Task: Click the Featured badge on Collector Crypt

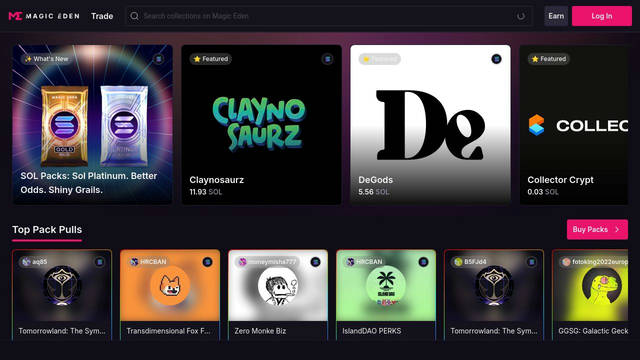Action: tap(549, 59)
